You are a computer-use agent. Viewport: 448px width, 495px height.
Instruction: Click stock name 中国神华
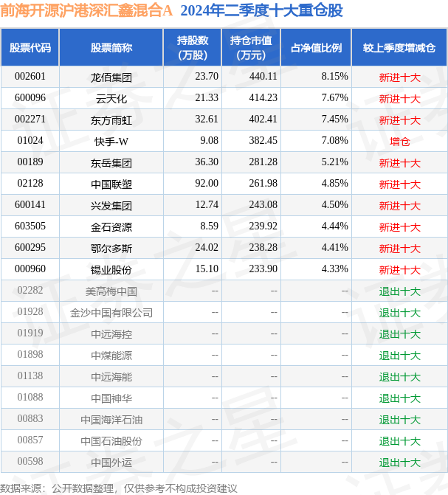(111, 398)
